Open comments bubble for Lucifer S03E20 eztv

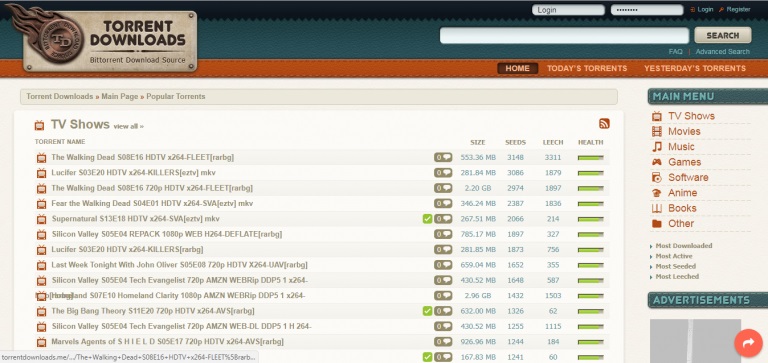pyautogui.click(x=443, y=173)
